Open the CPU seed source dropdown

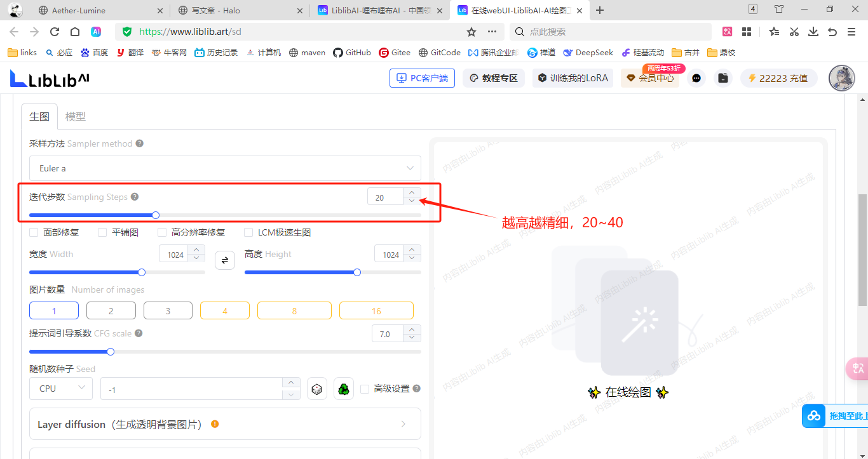coord(61,389)
